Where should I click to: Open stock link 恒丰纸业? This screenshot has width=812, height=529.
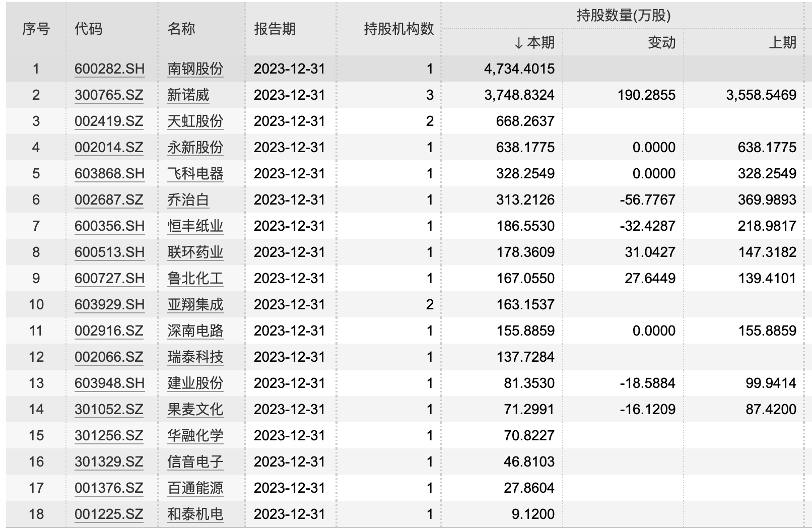click(x=195, y=226)
